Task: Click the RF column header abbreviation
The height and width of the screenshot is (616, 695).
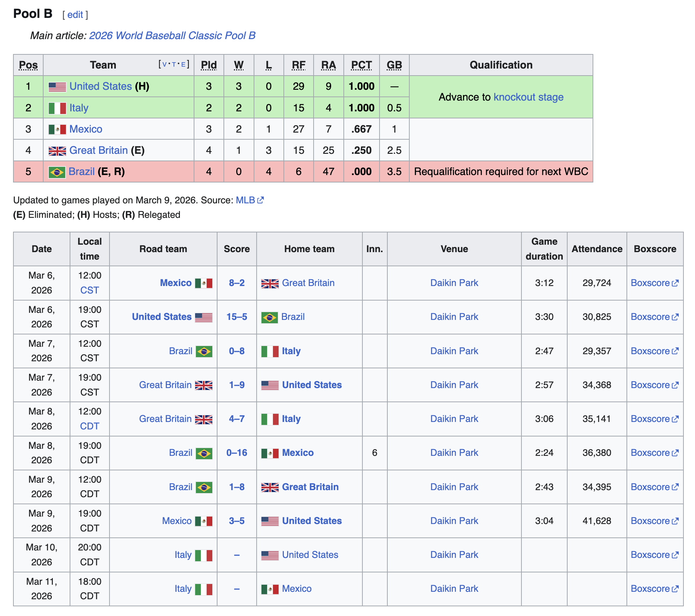Action: pyautogui.click(x=299, y=65)
